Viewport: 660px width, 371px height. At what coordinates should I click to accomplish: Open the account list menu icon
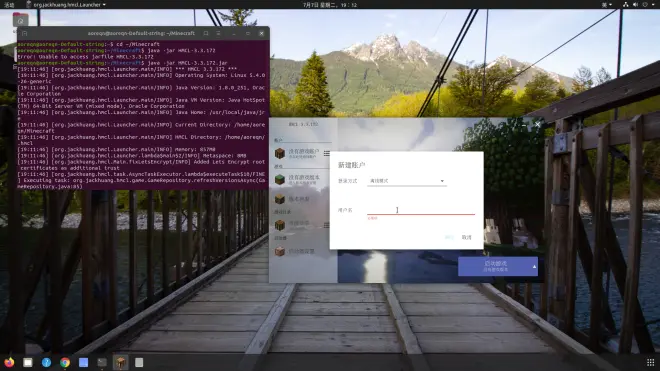(327, 154)
